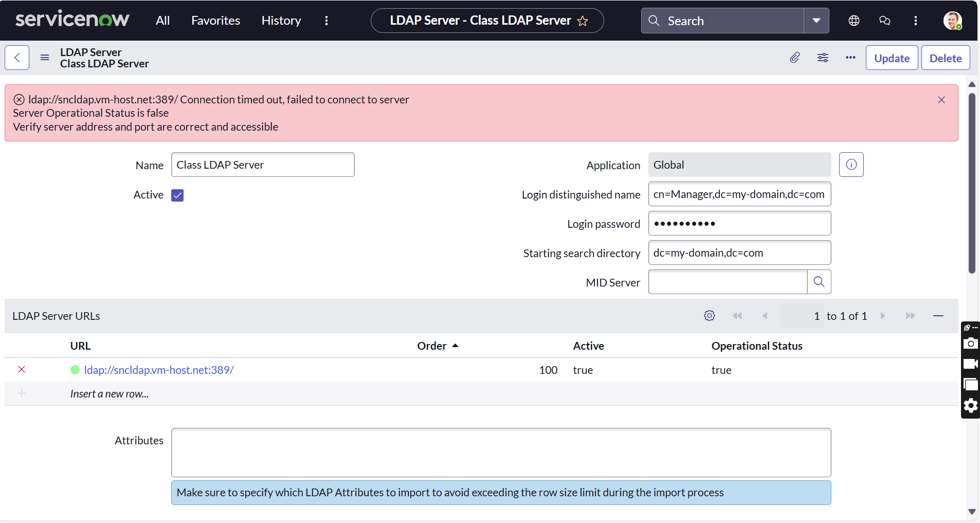The height and width of the screenshot is (523, 980).
Task: Open the chat/conversations icon in the header
Action: [884, 21]
